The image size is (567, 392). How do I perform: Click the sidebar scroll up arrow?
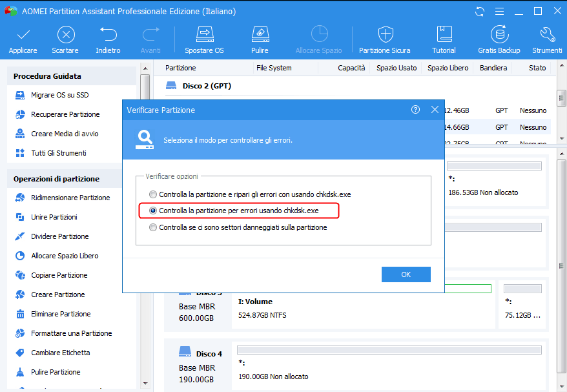point(145,68)
